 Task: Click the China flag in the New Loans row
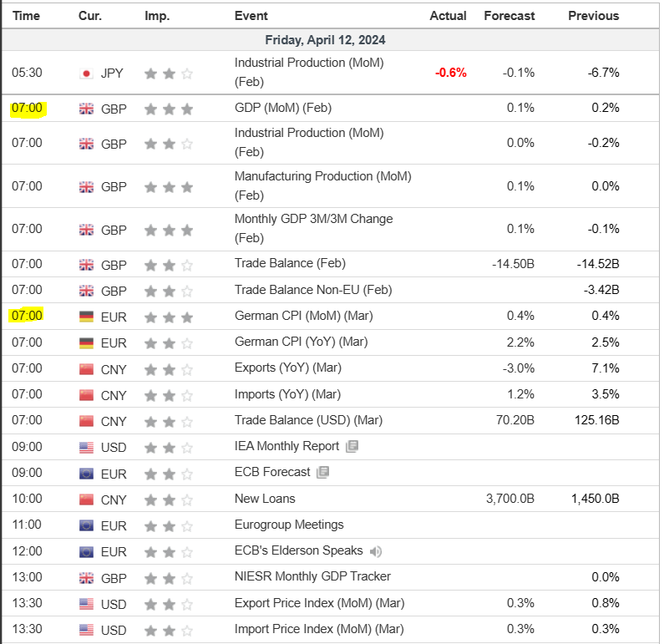[86, 499]
